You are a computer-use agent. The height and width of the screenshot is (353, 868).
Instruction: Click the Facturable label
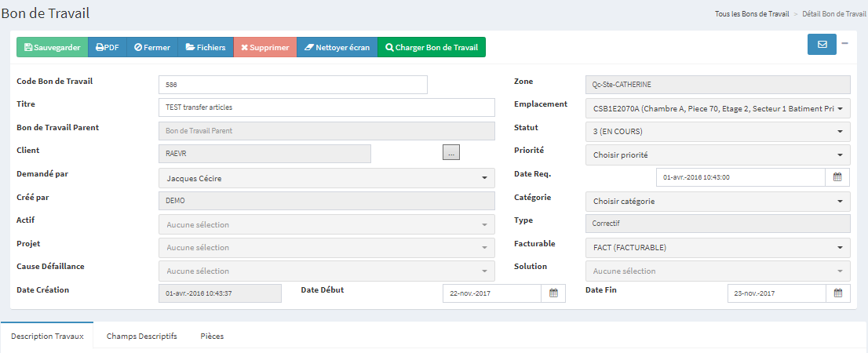coord(534,243)
